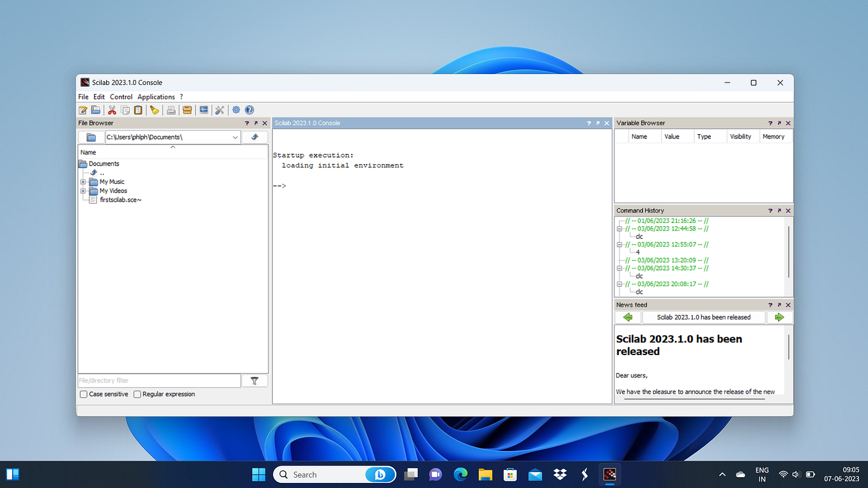The height and width of the screenshot is (488, 868).
Task: Click the Paste clipboard icon
Action: pyautogui.click(x=138, y=110)
